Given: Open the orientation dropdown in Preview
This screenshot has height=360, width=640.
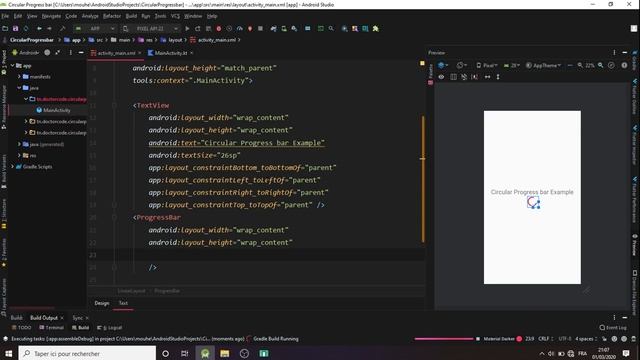Looking at the screenshot, I should [x=462, y=65].
